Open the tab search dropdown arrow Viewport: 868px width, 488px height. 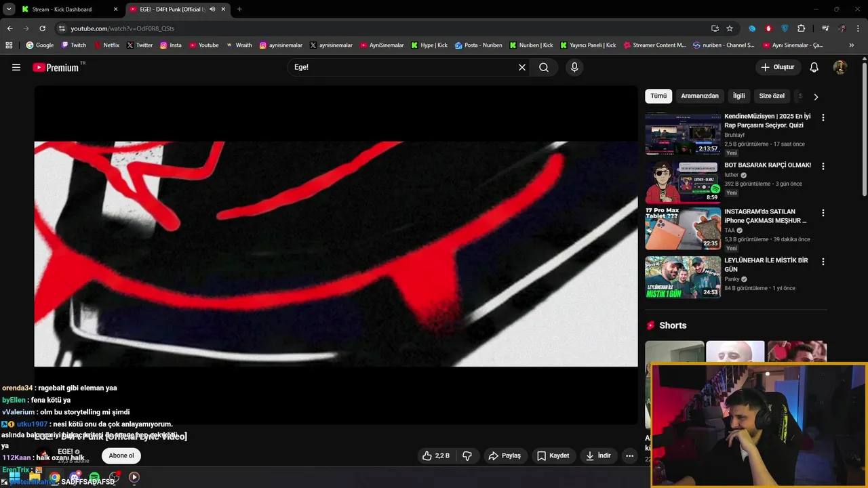9,9
